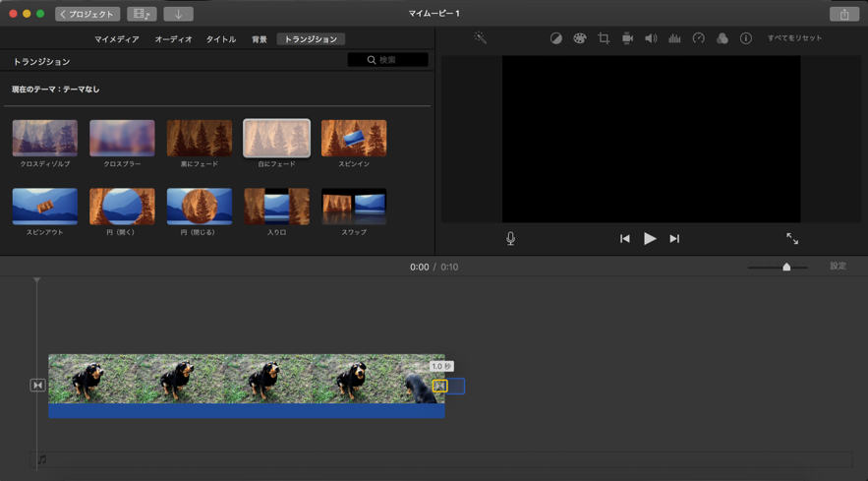Select the 円（開く） transition thumbnail
This screenshot has width=868, height=481.
click(122, 207)
